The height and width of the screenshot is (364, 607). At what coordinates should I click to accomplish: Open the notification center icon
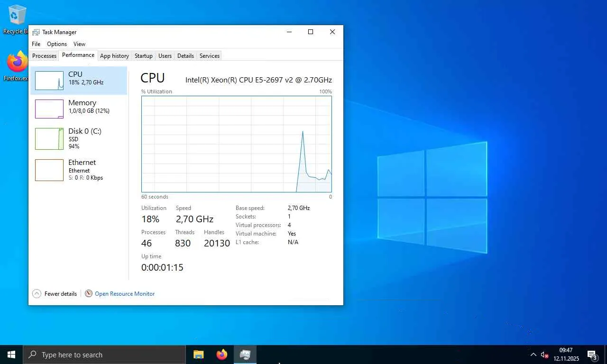coord(592,355)
